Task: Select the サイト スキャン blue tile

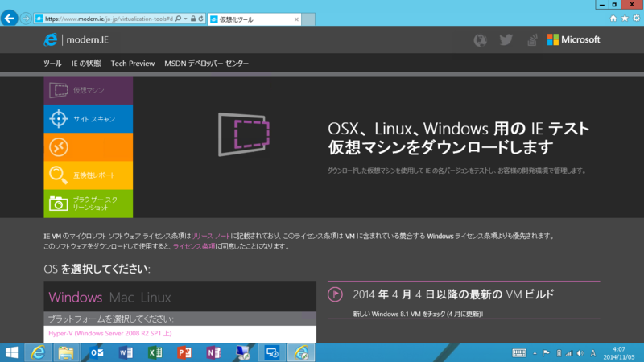Action: click(x=89, y=118)
